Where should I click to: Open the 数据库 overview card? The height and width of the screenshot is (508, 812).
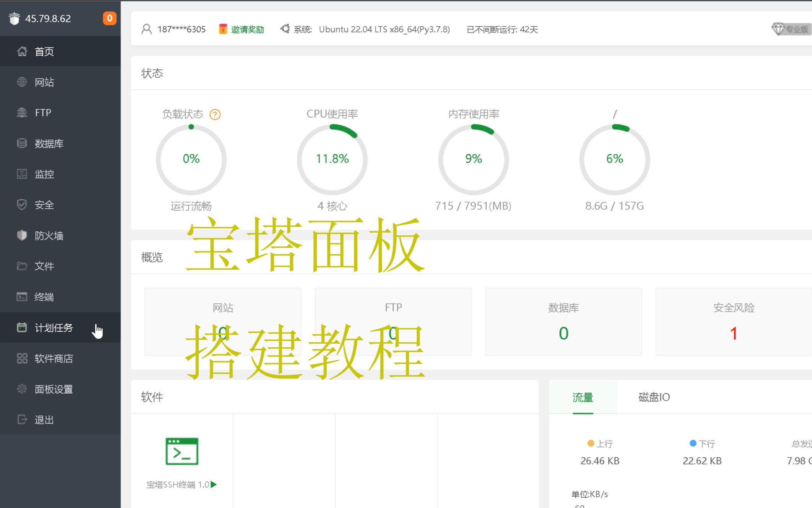pos(564,322)
